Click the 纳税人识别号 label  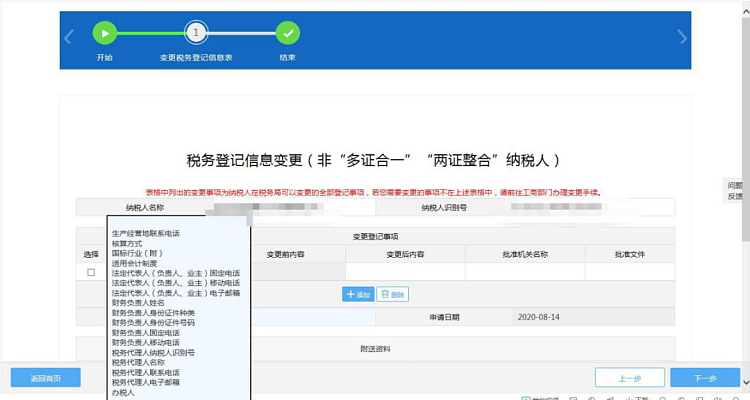(x=444, y=208)
